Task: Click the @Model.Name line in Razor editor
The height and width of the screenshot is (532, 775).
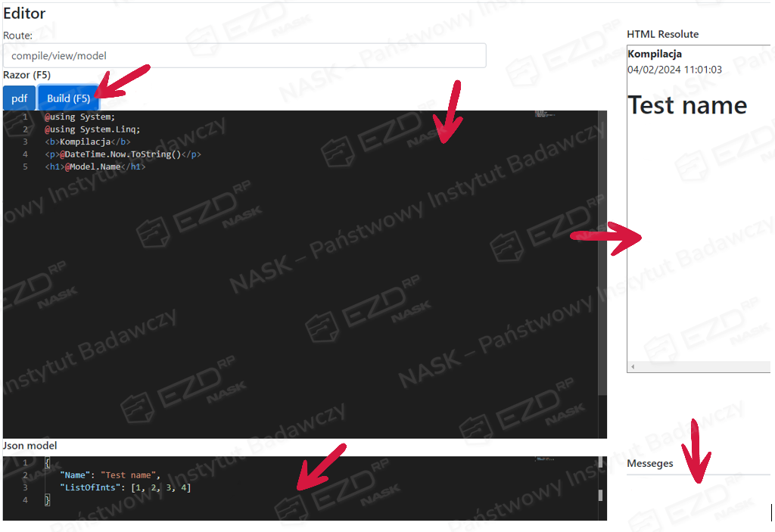Action: pyautogui.click(x=95, y=166)
